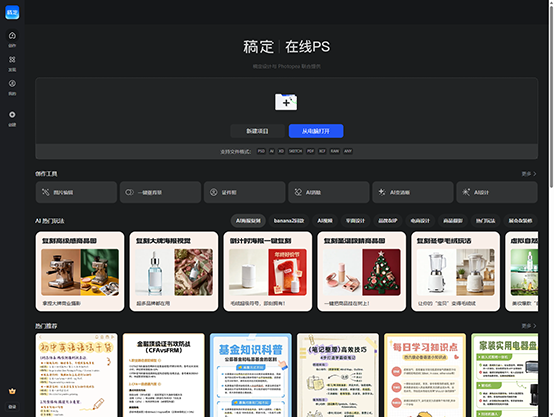The image size is (554, 417).
Task: Expand 更多 beside the 热门推荐 heading
Action: pos(529,326)
